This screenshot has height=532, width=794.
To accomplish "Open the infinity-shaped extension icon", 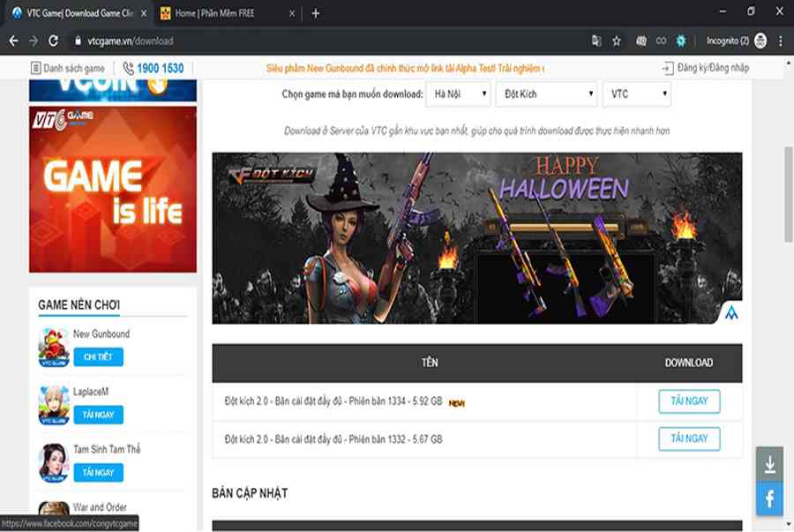I will pos(661,41).
